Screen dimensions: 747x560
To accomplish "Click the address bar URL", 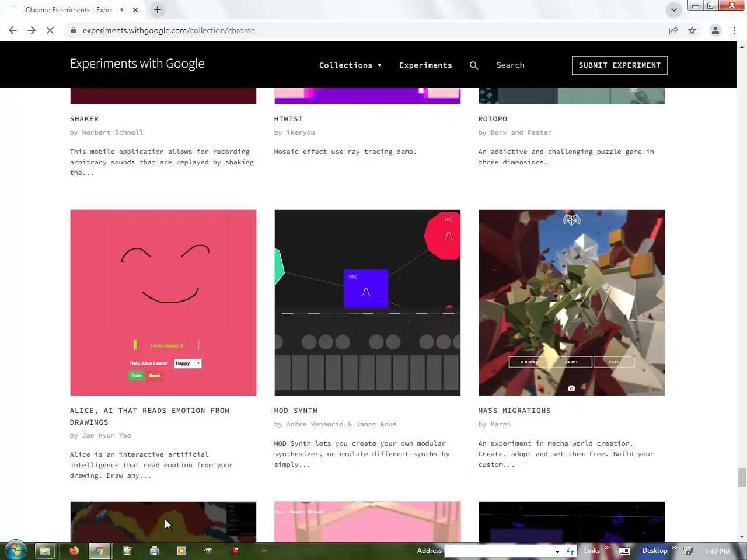I will [x=169, y=30].
